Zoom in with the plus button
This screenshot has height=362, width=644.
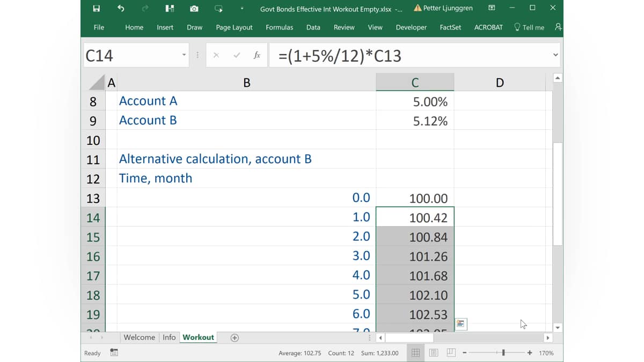[530, 352]
